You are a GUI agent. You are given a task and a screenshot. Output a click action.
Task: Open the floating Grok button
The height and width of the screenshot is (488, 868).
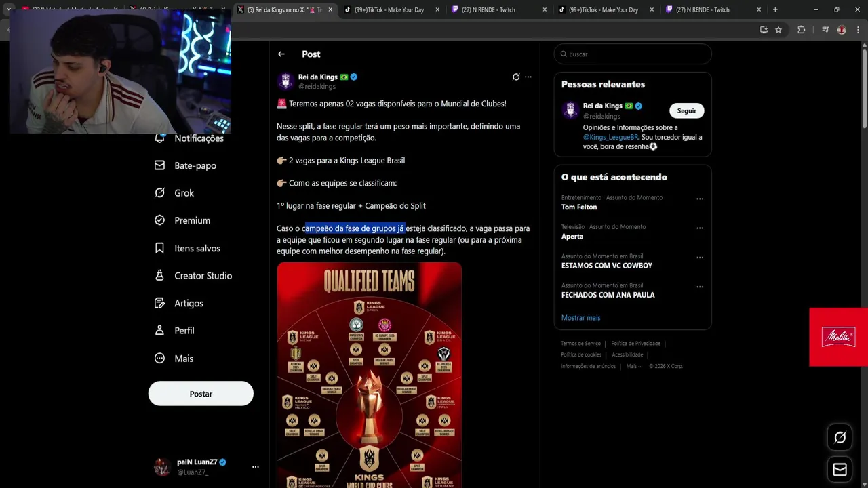(840, 438)
